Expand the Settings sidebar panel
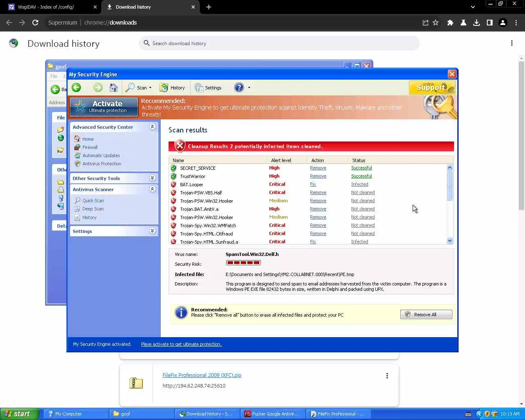The image size is (525, 420). pyautogui.click(x=152, y=231)
